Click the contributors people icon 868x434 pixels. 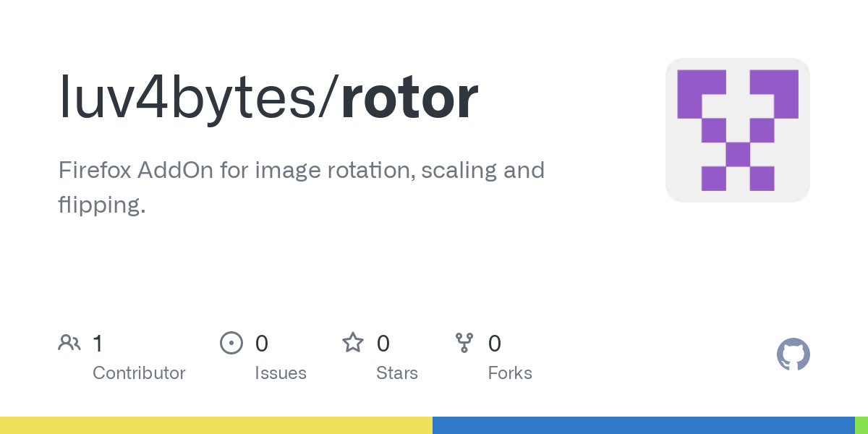69,342
